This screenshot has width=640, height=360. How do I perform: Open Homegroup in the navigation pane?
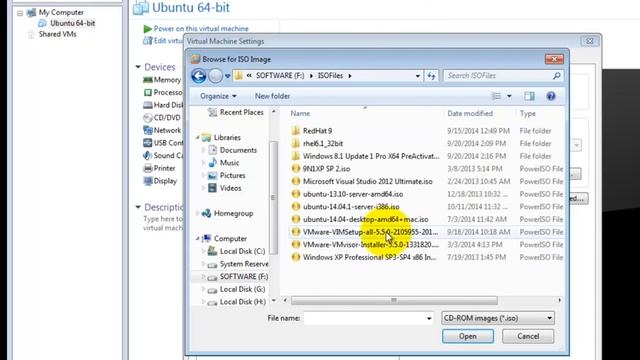227,213
